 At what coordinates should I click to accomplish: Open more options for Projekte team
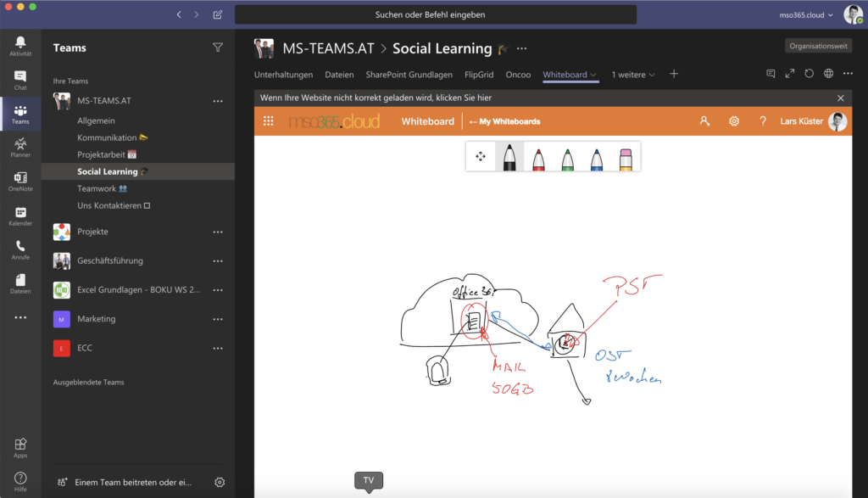(x=218, y=232)
